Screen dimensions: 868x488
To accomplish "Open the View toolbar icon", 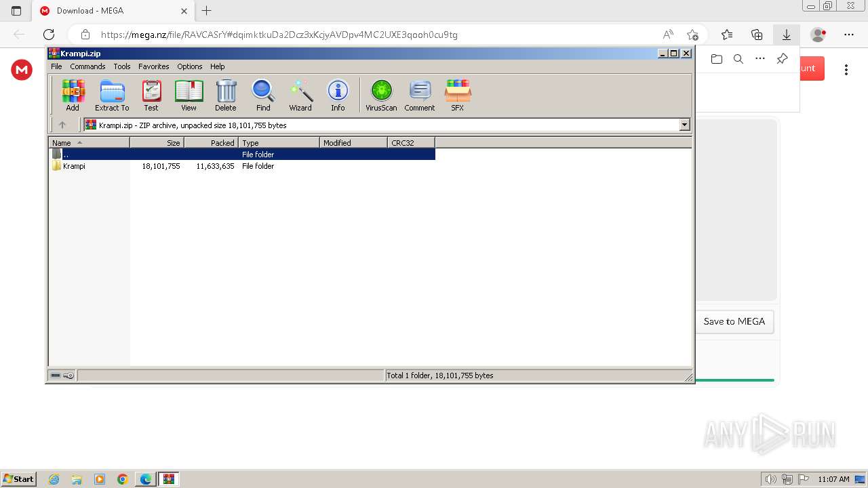I will tap(189, 95).
